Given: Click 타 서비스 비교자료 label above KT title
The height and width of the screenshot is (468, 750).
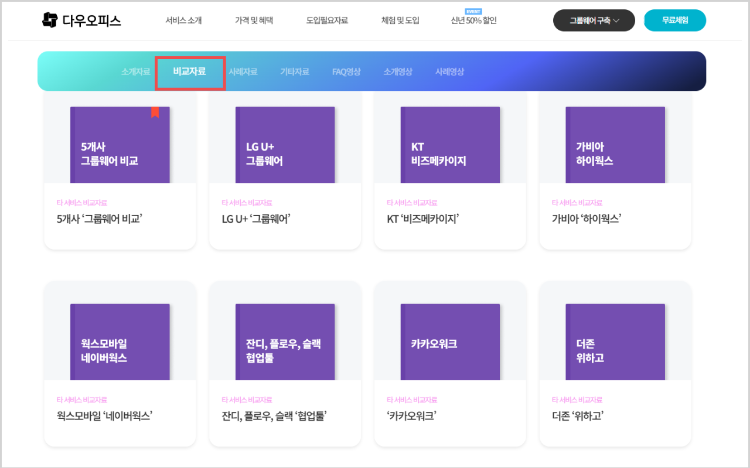Looking at the screenshot, I should click(412, 203).
